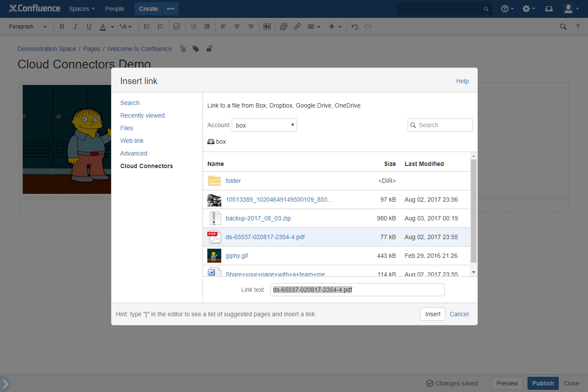Click the text color A icon
Viewport: 588px width, 392px height.
103,27
